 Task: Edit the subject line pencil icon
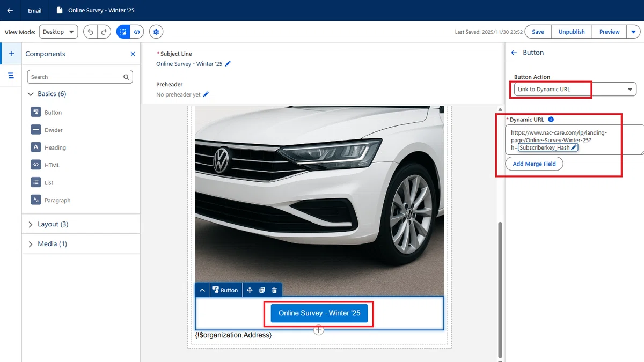click(228, 64)
